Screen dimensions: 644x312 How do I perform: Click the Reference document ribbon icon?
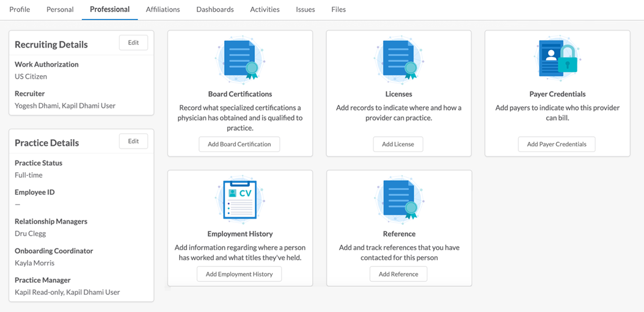pos(399,200)
